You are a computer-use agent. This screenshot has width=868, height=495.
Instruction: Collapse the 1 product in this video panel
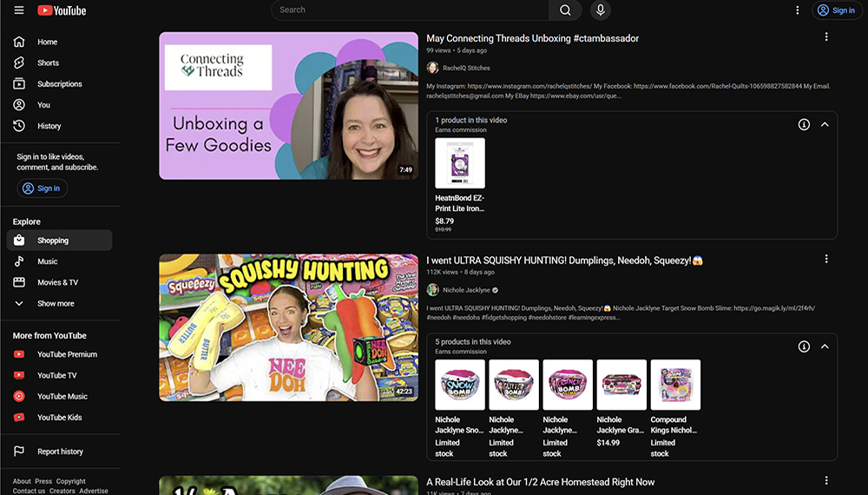pyautogui.click(x=825, y=124)
